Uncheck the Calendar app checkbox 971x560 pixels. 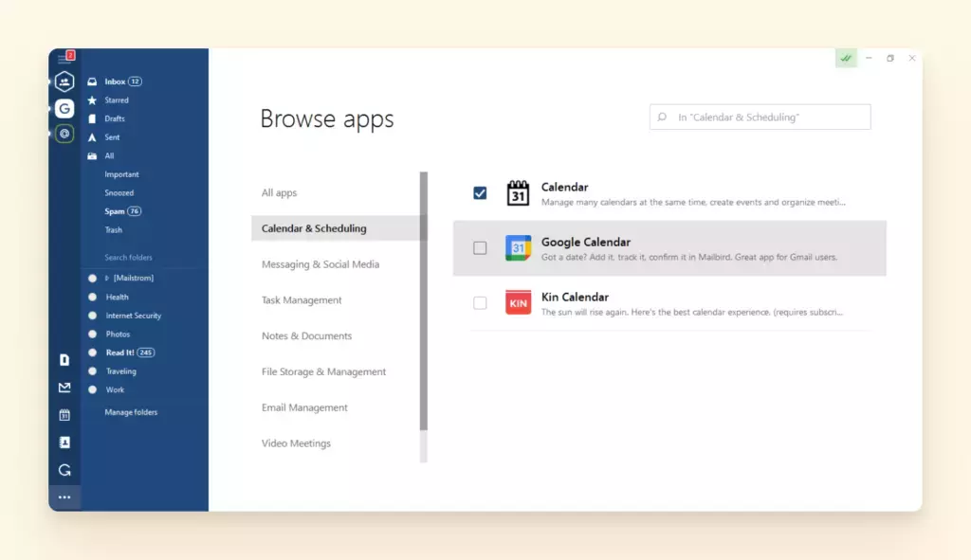(x=480, y=193)
